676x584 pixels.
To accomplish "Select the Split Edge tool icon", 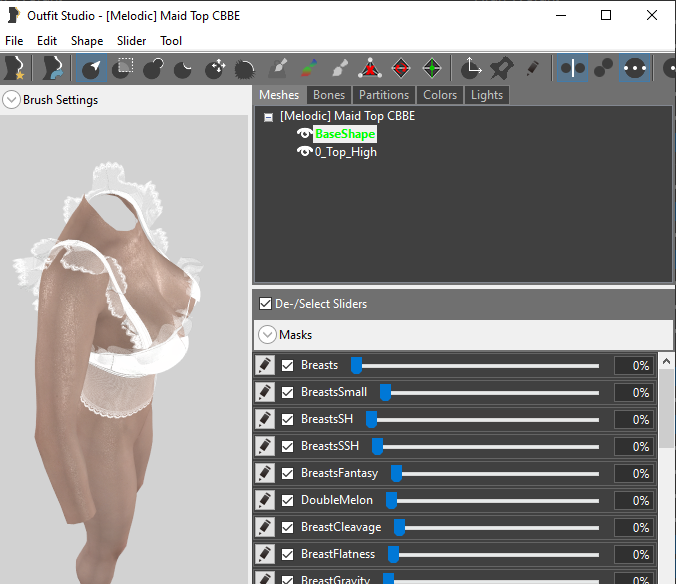I will 432,68.
